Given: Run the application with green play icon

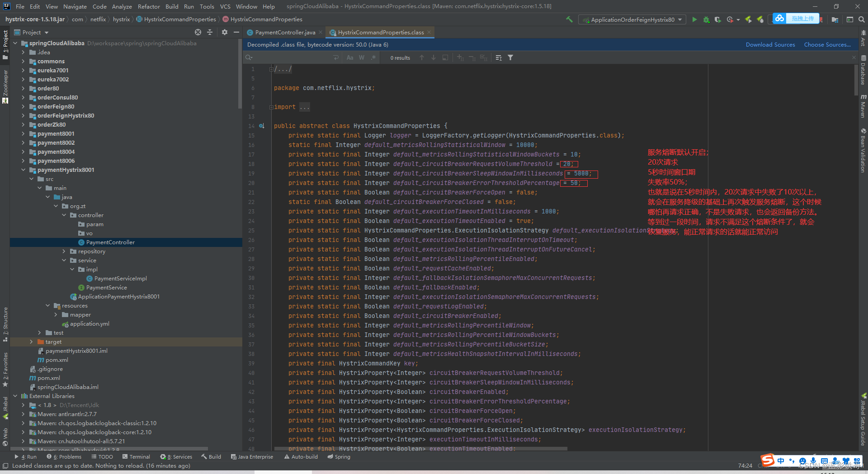Looking at the screenshot, I should [694, 19].
